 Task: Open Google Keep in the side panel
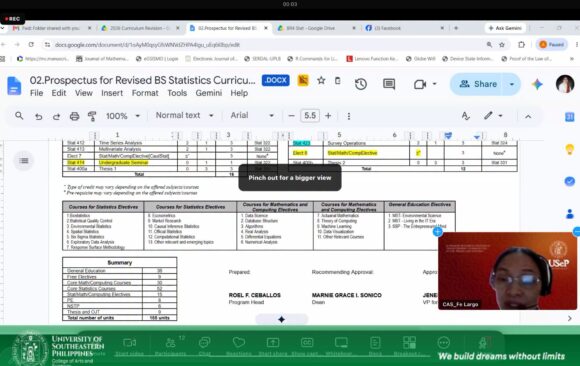570,149
